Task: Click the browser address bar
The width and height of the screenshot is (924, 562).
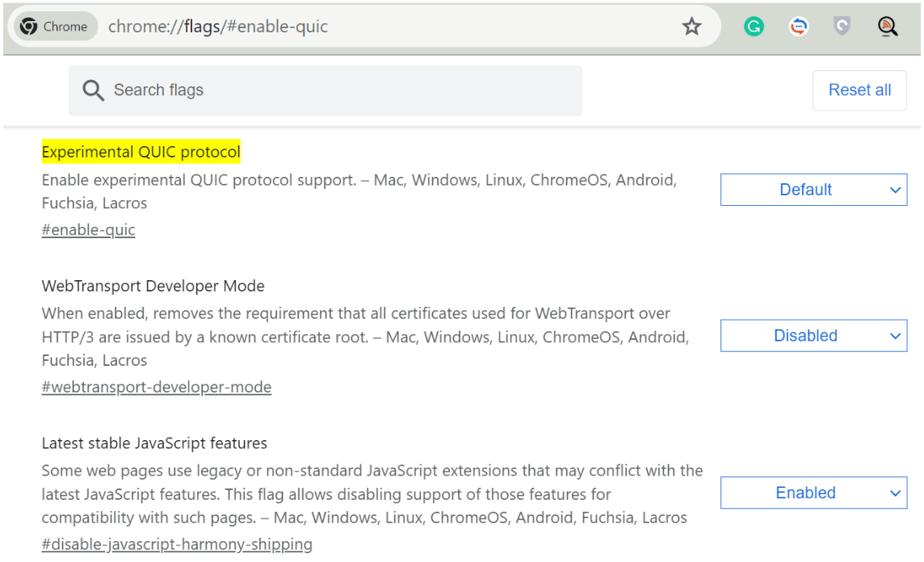Action: [323, 26]
